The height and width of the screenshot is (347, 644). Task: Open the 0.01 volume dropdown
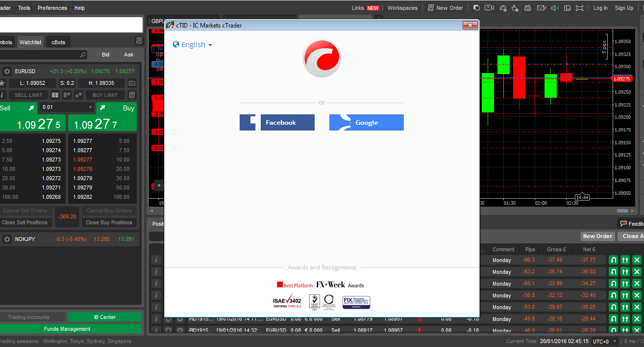(67, 107)
